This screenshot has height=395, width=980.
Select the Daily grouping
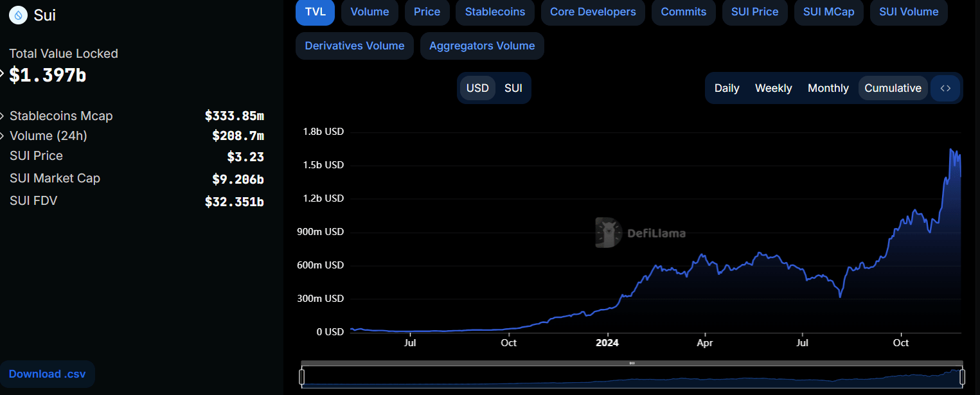click(x=727, y=88)
